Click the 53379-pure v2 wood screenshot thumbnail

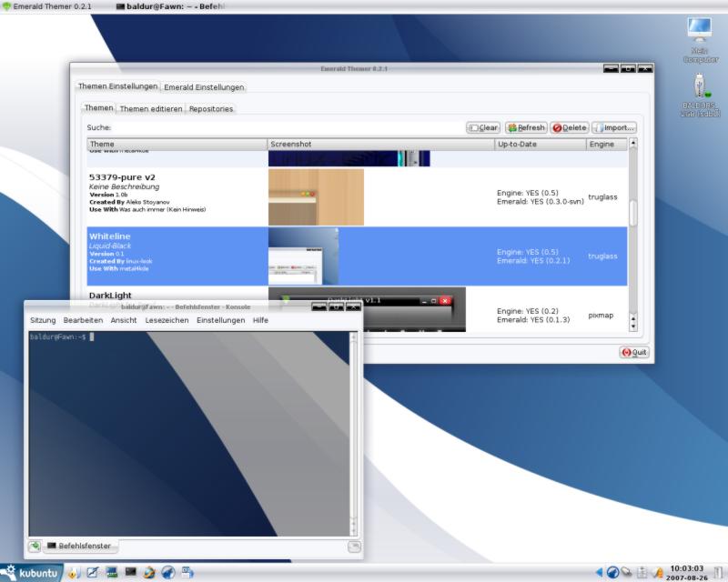pyautogui.click(x=316, y=197)
